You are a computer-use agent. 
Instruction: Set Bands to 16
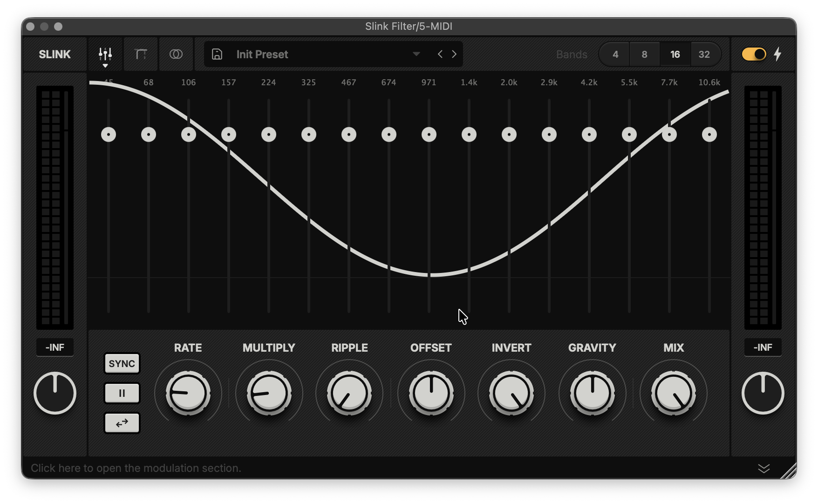tap(675, 54)
